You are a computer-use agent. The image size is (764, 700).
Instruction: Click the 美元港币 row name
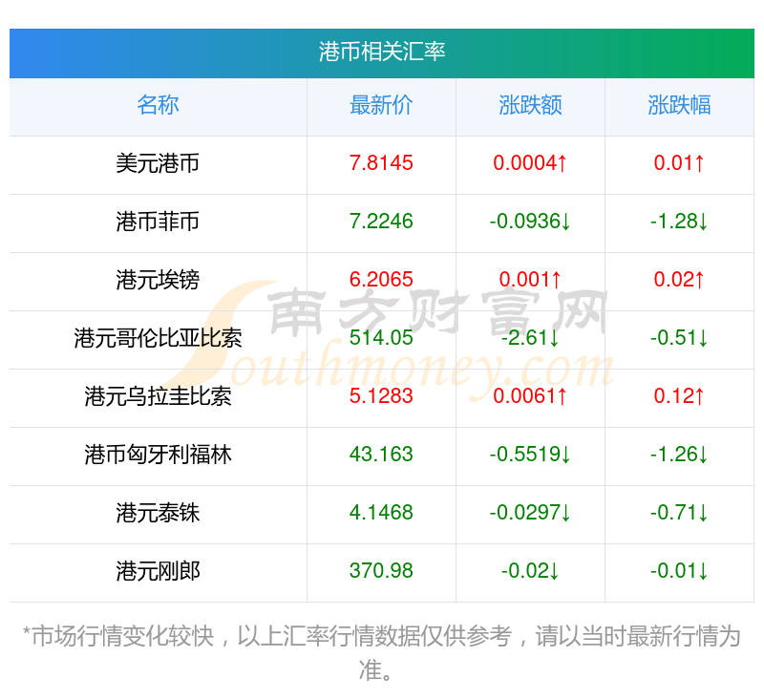[x=158, y=163]
